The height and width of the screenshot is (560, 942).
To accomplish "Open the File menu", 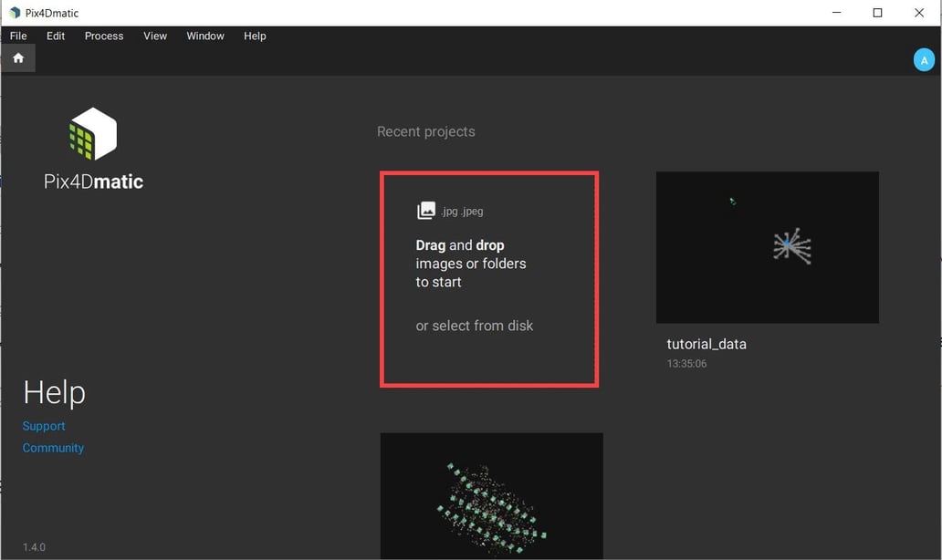I will 18,36.
